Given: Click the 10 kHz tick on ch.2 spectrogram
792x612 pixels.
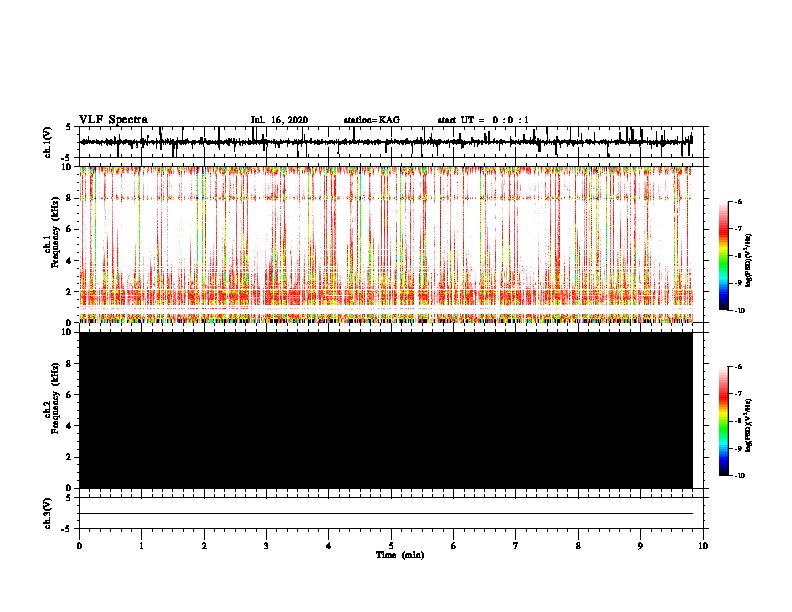Looking at the screenshot, I should pyautogui.click(x=68, y=332).
